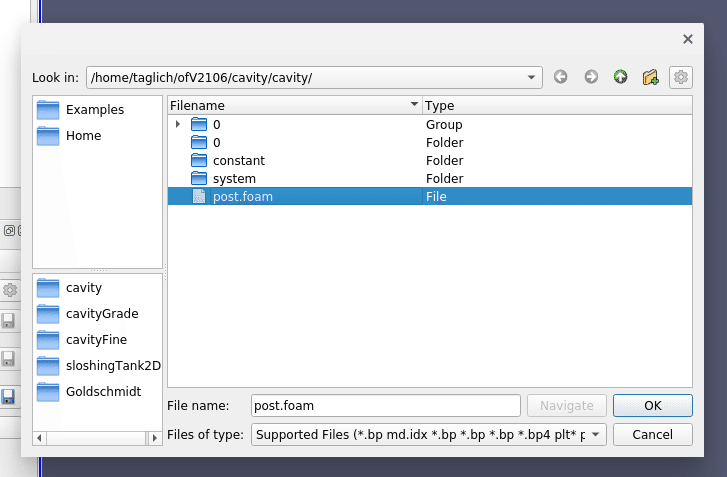The width and height of the screenshot is (727, 477).
Task: Open the cavityFine recent folder
Action: [82, 340]
